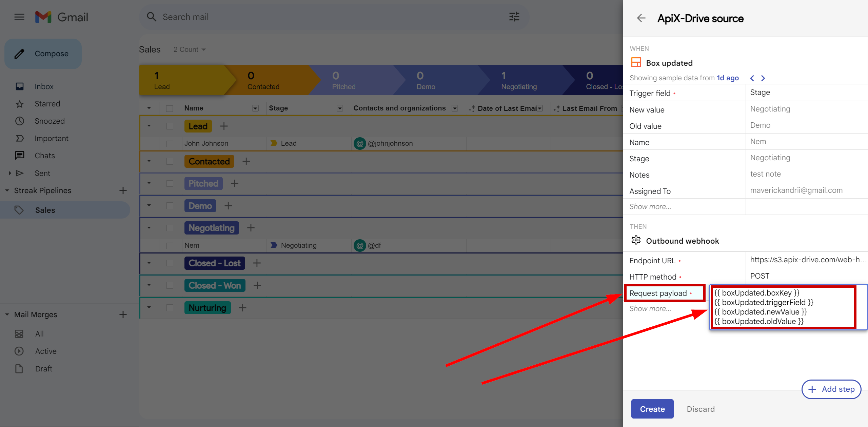The width and height of the screenshot is (868, 427).
Task: Click the @johnjohnson contact avatar icon
Action: tap(360, 143)
